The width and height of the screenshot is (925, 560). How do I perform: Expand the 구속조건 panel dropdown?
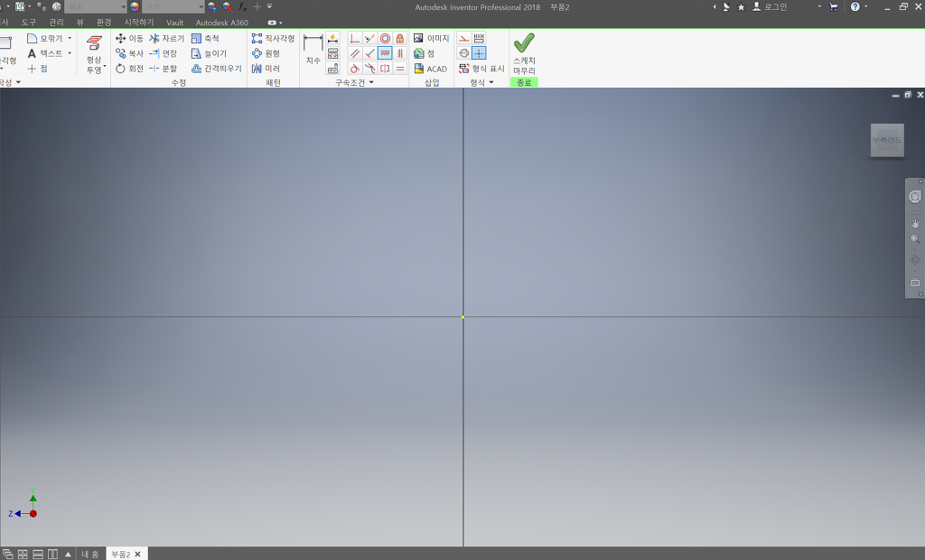coord(371,82)
